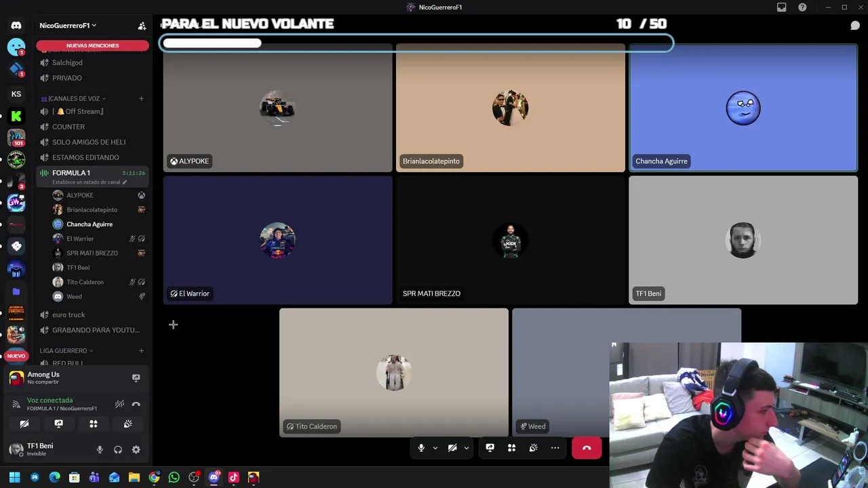Jump to NUEVAS MENCIONES
Screen dimensions: 868x488
point(92,45)
